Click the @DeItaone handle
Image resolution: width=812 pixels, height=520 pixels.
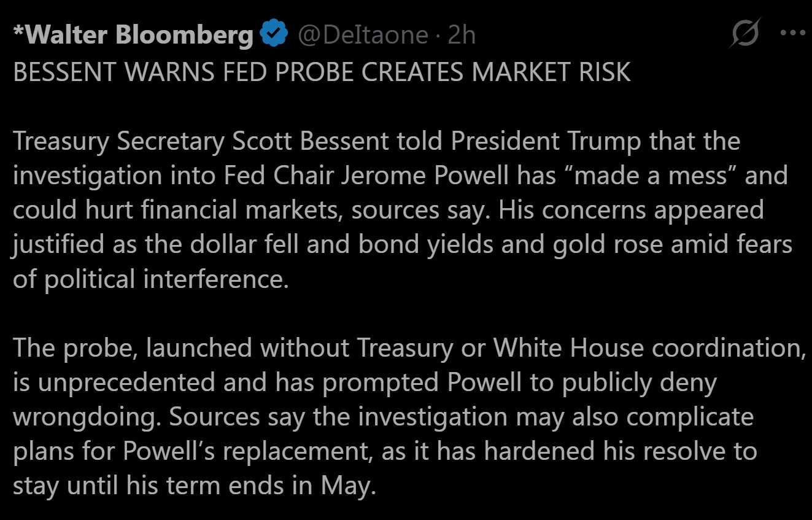tap(363, 35)
